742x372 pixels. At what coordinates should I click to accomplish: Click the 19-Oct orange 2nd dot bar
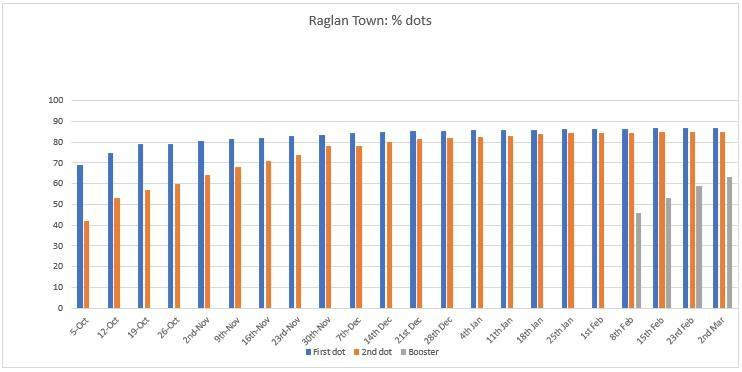[x=147, y=249]
